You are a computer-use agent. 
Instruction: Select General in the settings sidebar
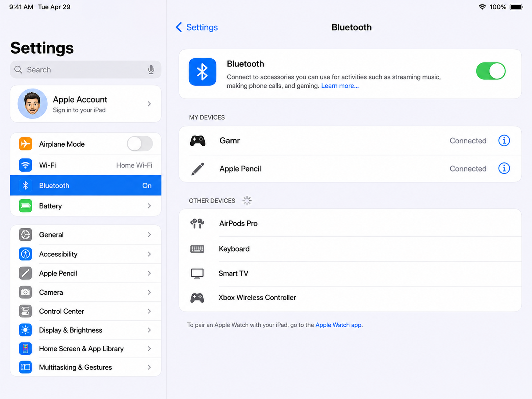[x=86, y=234]
